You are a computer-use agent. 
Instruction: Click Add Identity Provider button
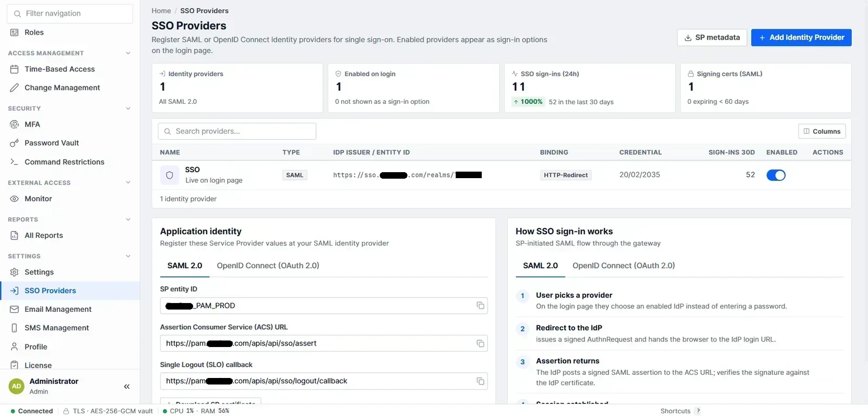tap(801, 37)
